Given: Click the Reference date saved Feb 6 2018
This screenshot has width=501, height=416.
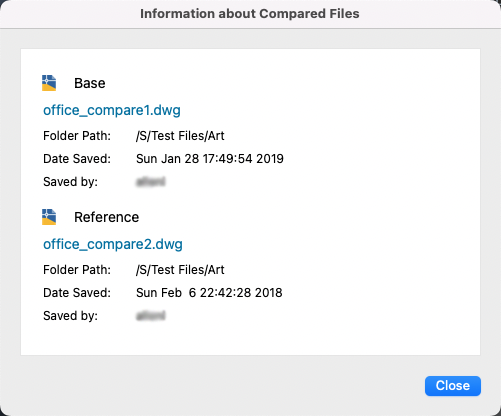Looking at the screenshot, I should tap(209, 293).
